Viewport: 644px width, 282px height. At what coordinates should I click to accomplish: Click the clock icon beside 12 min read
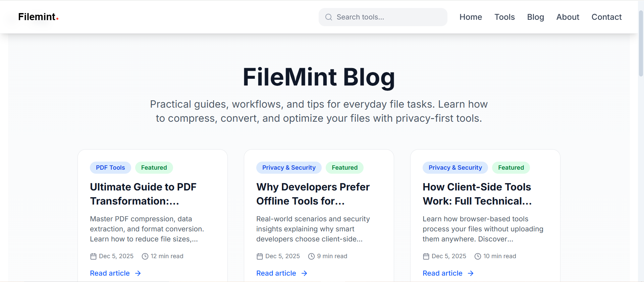coord(145,257)
